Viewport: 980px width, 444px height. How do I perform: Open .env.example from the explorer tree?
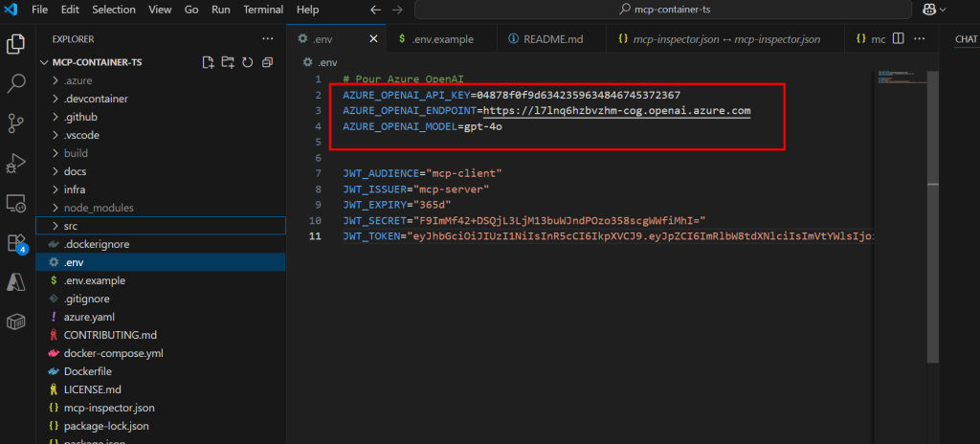[x=161, y=280]
